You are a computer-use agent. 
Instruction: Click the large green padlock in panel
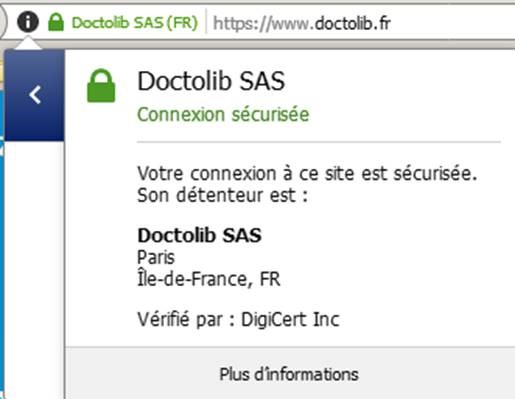click(101, 86)
